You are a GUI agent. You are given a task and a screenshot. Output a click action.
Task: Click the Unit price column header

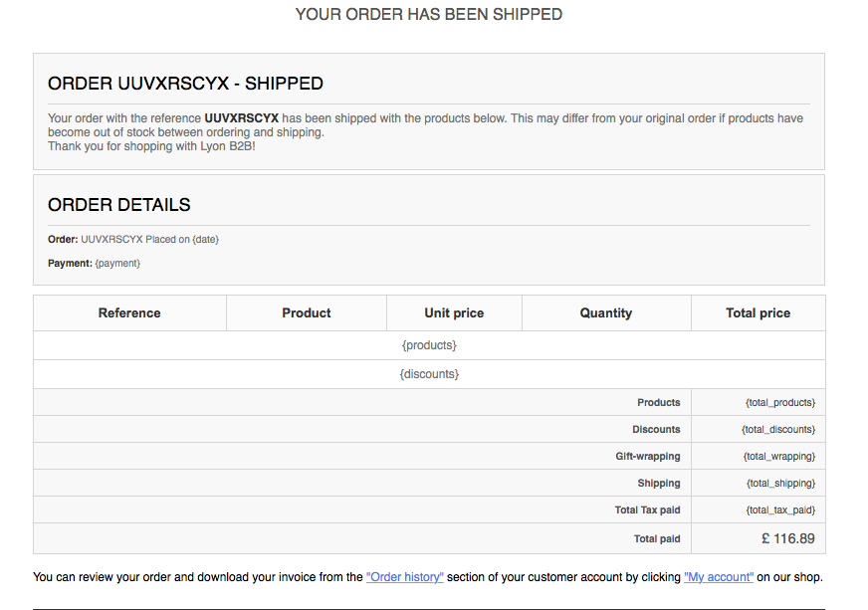pyautogui.click(x=454, y=312)
